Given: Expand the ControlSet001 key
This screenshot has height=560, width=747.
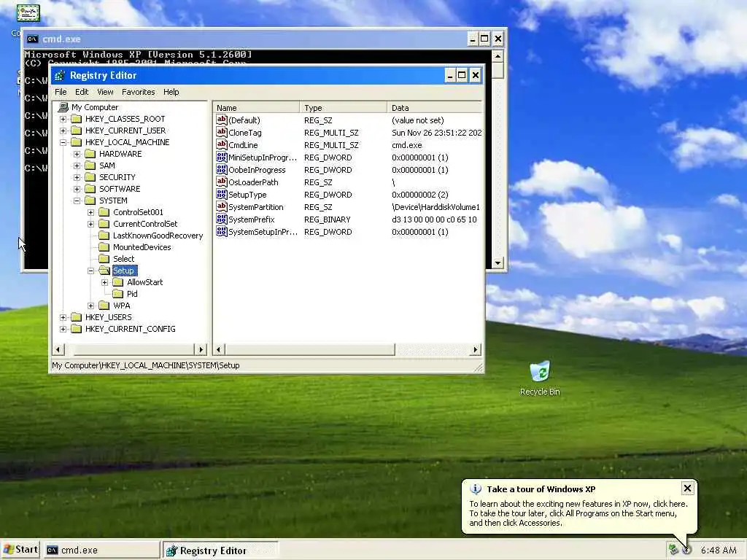Looking at the screenshot, I should pos(90,212).
